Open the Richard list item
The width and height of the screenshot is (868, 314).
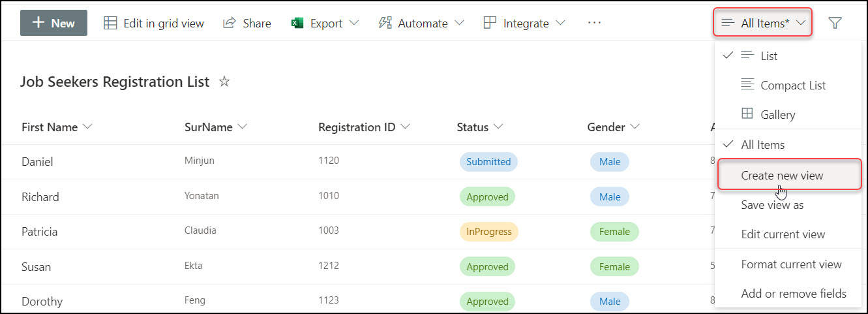pyautogui.click(x=40, y=197)
